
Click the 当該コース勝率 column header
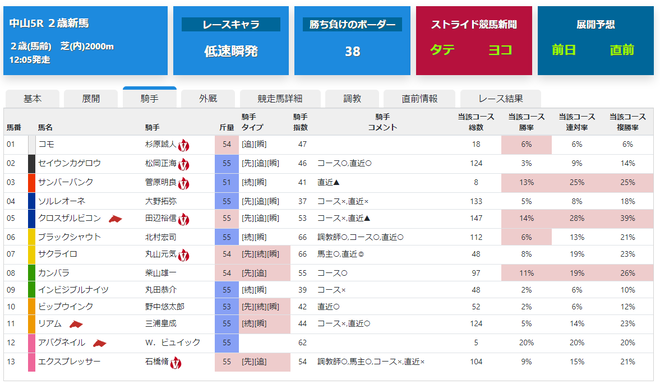pyautogui.click(x=526, y=122)
